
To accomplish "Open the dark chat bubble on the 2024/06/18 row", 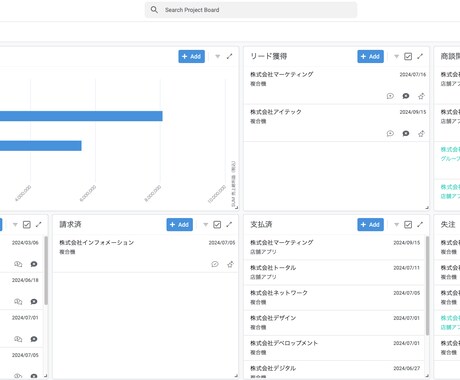I will (34, 302).
